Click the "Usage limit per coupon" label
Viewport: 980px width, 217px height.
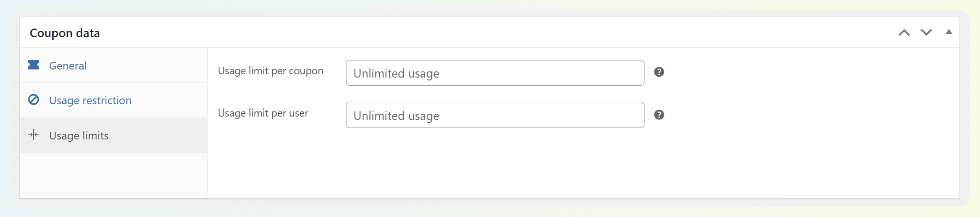point(270,71)
